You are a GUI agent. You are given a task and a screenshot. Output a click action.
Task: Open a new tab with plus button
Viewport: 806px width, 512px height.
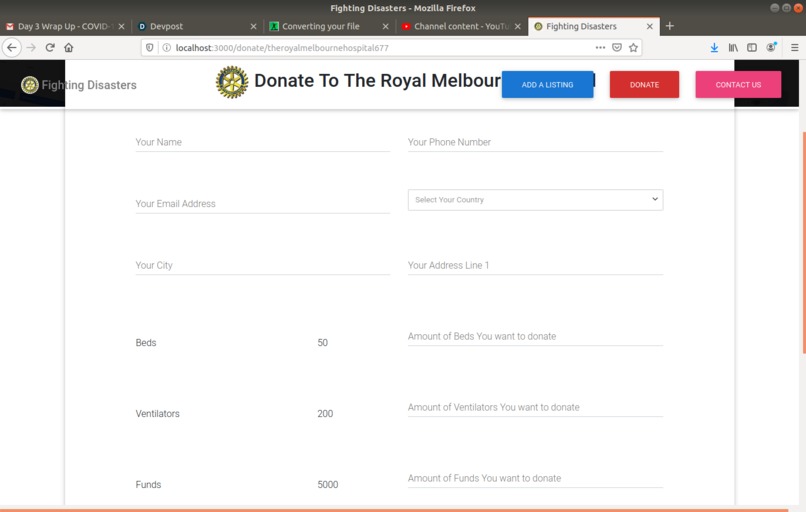click(x=670, y=26)
